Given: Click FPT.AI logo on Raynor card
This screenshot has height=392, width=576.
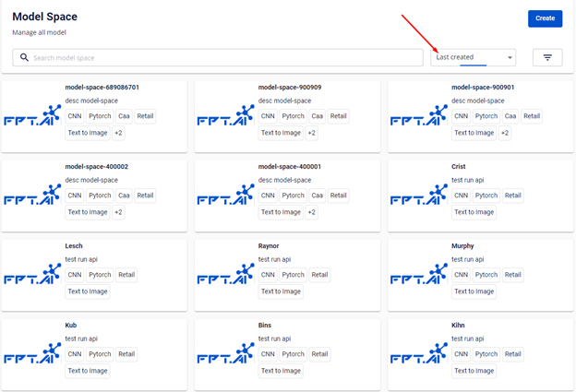Looking at the screenshot, I should click(226, 275).
